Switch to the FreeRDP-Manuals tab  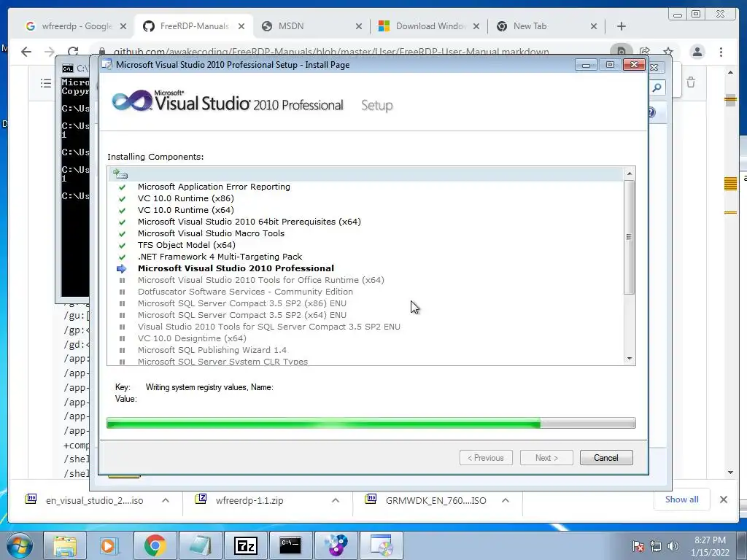(x=194, y=26)
